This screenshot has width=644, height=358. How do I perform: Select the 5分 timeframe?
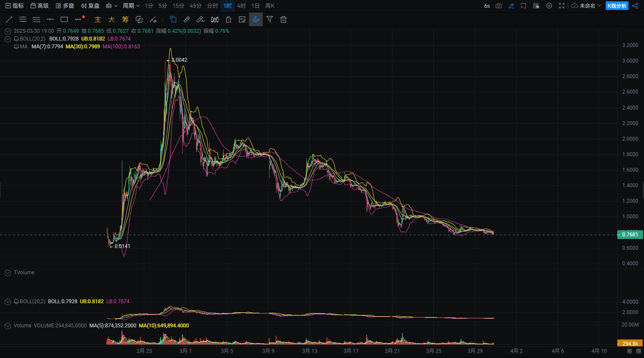(163, 6)
